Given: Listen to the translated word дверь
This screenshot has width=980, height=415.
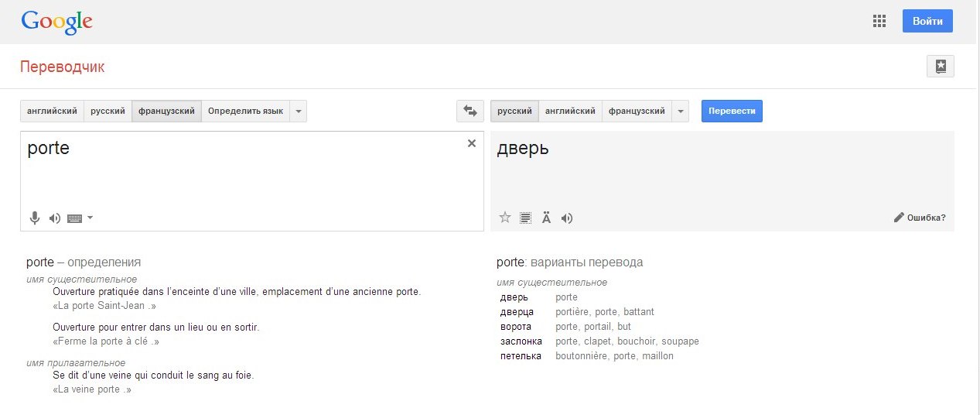Looking at the screenshot, I should 567,218.
